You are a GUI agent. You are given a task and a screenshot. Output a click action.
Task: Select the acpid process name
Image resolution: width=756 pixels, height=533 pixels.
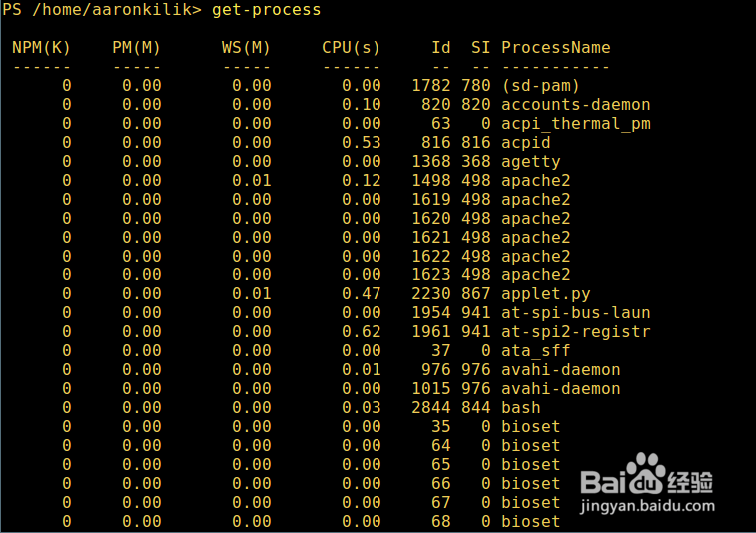525,143
